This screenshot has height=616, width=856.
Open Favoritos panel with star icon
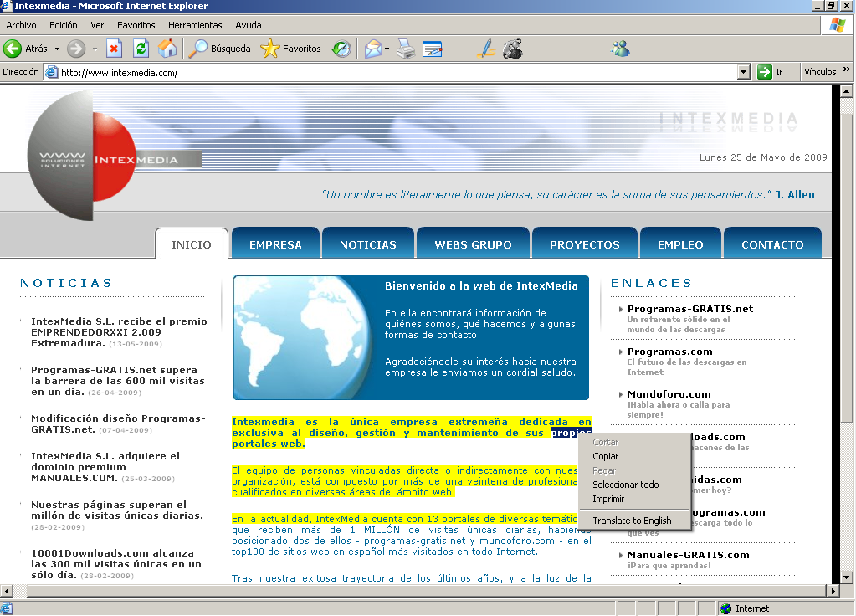pos(290,49)
